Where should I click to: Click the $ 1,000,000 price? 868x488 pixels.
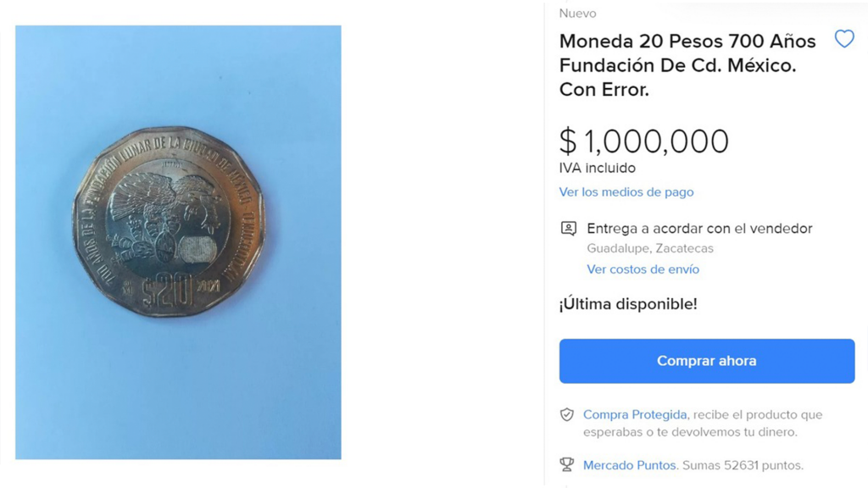(644, 141)
